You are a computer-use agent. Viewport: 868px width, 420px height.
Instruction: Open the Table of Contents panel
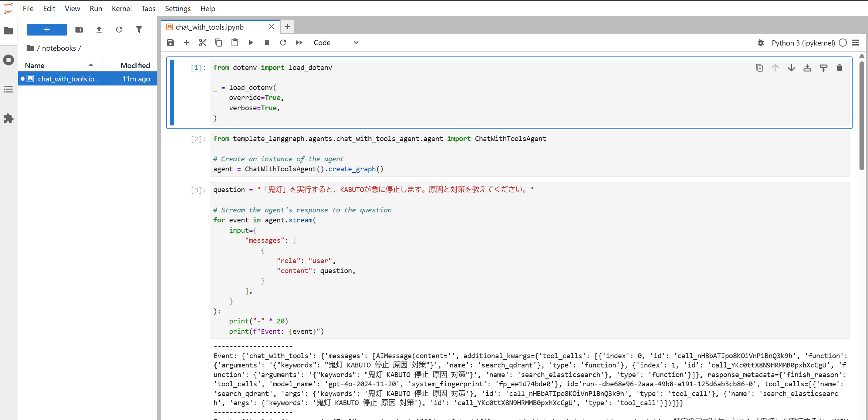point(9,89)
